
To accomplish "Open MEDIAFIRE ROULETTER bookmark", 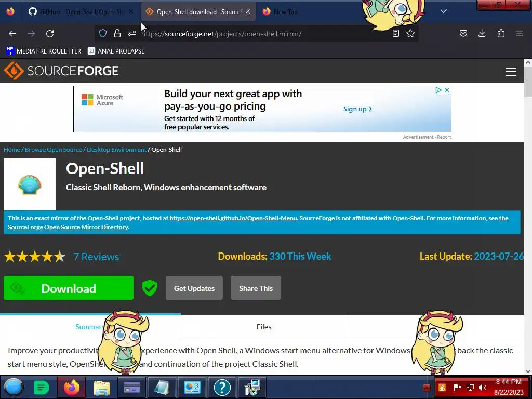I will 44,51.
